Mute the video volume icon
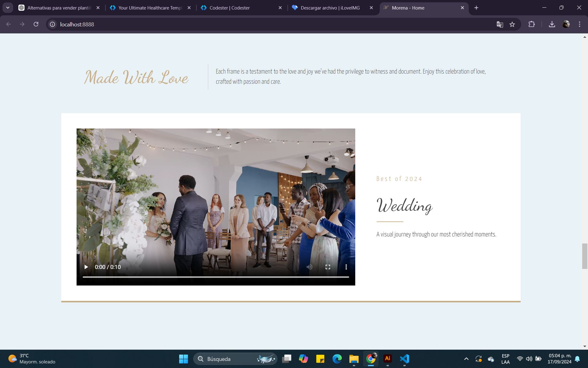Image resolution: width=588 pixels, height=368 pixels. pos(309,267)
